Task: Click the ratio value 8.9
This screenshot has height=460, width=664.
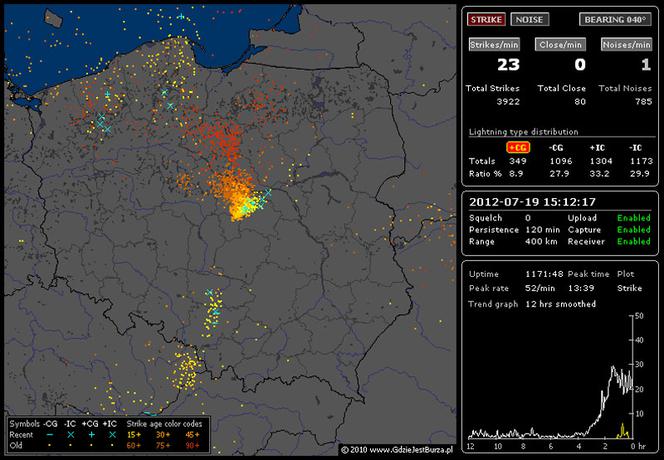Action: pos(516,174)
